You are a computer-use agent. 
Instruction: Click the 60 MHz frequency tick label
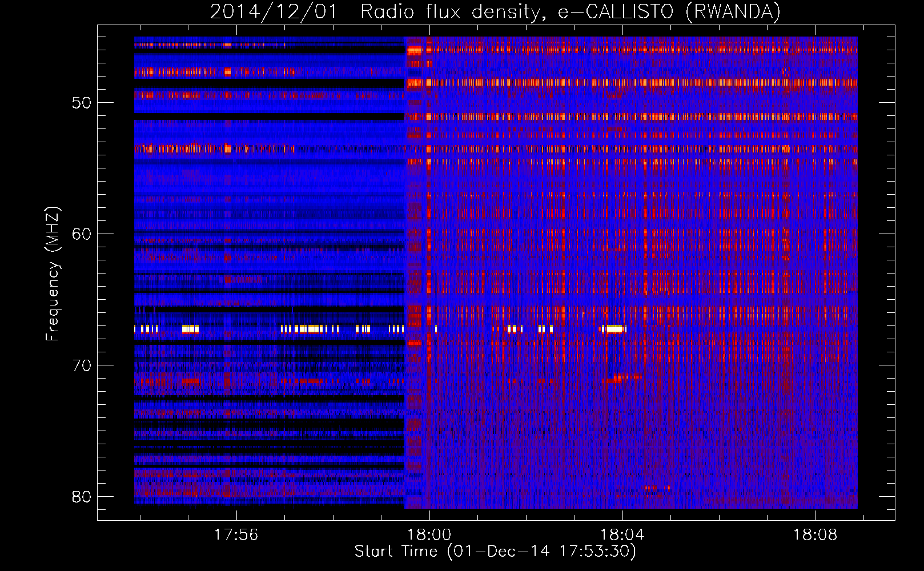pyautogui.click(x=82, y=234)
